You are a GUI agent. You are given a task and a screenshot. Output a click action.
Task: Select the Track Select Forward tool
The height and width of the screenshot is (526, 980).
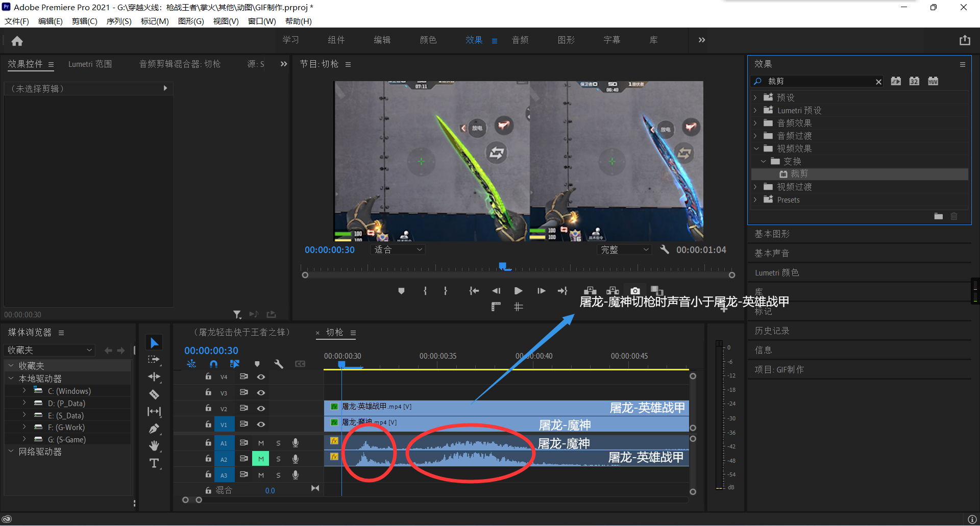coord(154,360)
